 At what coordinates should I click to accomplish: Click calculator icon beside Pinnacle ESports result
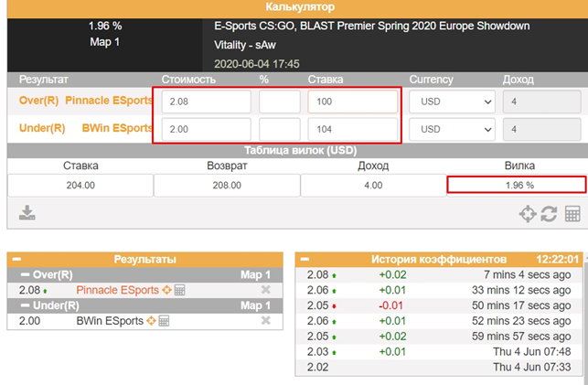pos(179,290)
